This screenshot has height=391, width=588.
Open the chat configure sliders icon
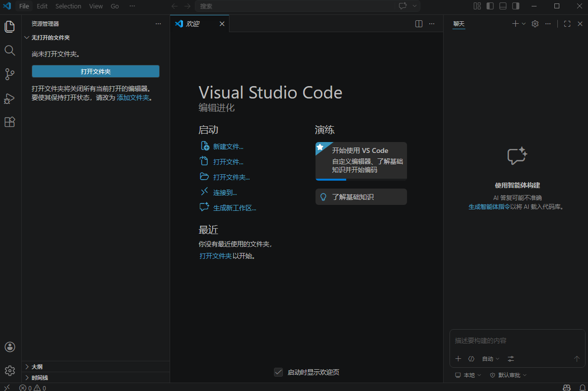coord(511,359)
